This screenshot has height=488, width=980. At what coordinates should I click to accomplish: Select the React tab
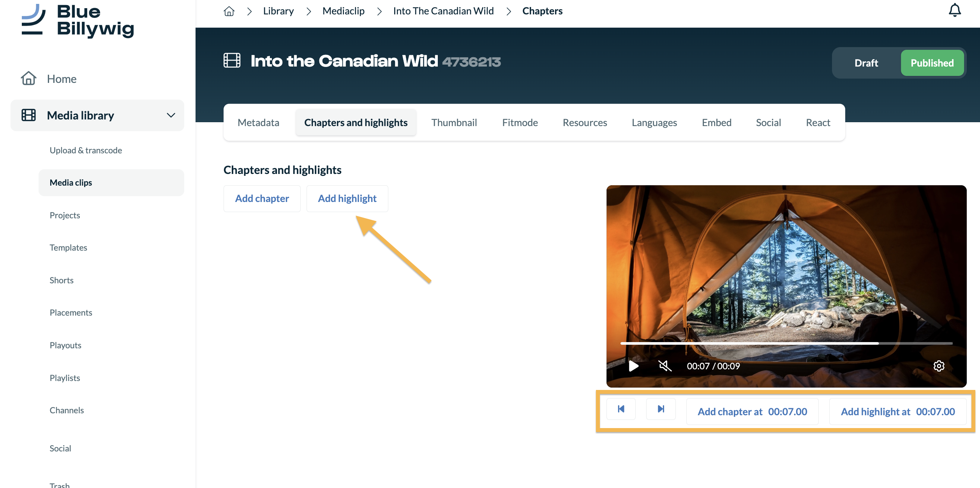[x=818, y=123]
